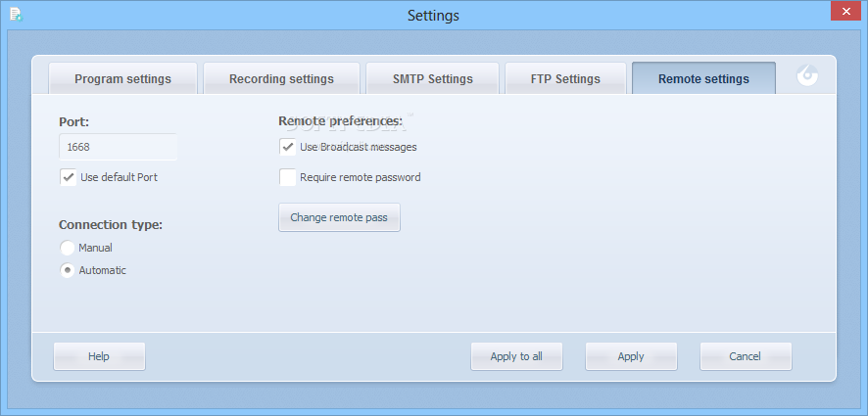Open Help

point(99,356)
